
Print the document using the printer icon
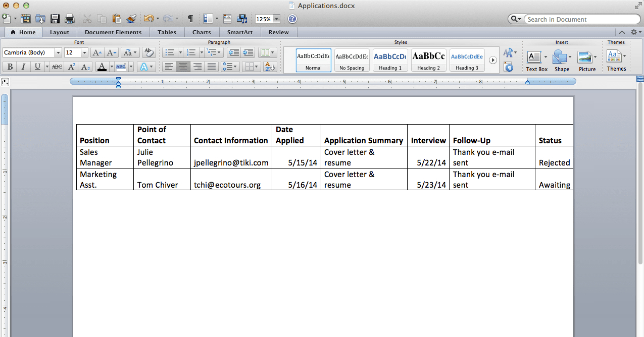click(70, 19)
